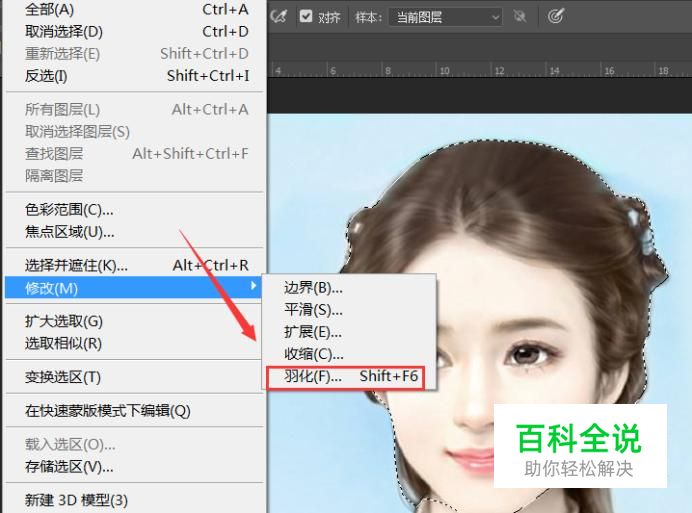The image size is (692, 513).
Task: Open 选择并遮住(K)... select and mask
Action: click(x=135, y=265)
